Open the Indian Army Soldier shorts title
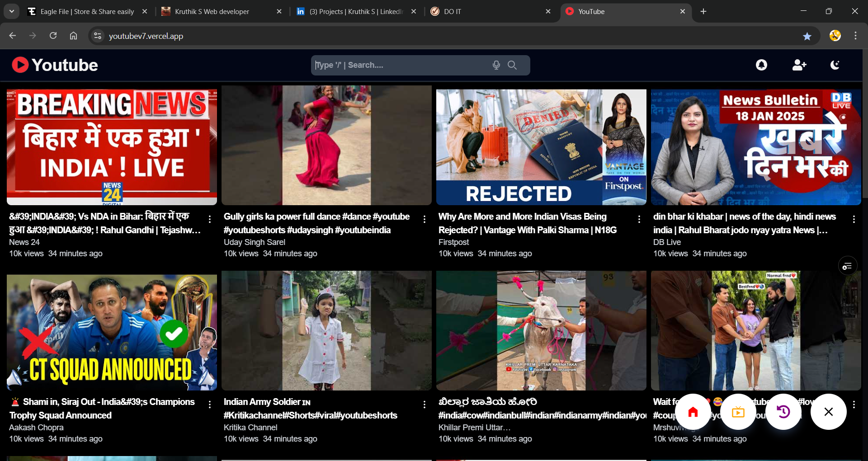868x461 pixels. [x=311, y=409]
